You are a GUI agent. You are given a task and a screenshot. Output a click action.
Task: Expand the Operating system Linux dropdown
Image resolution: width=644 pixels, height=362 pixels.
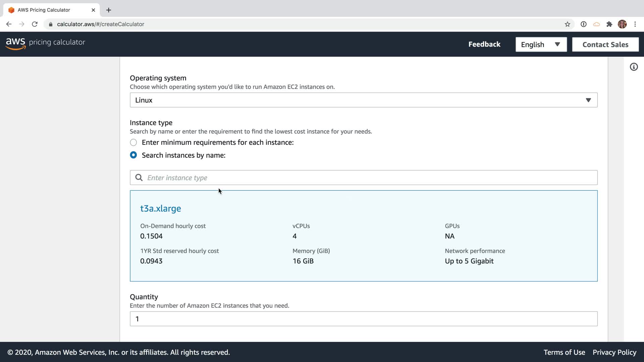tap(363, 100)
